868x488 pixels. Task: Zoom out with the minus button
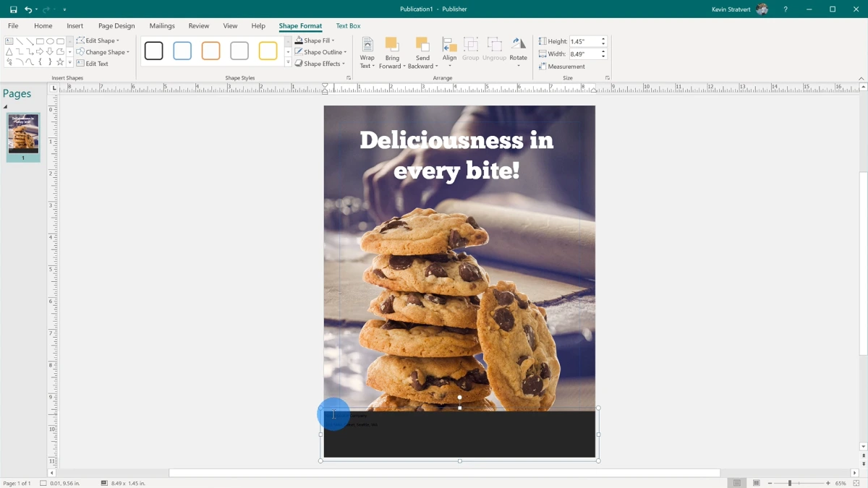[x=770, y=483]
